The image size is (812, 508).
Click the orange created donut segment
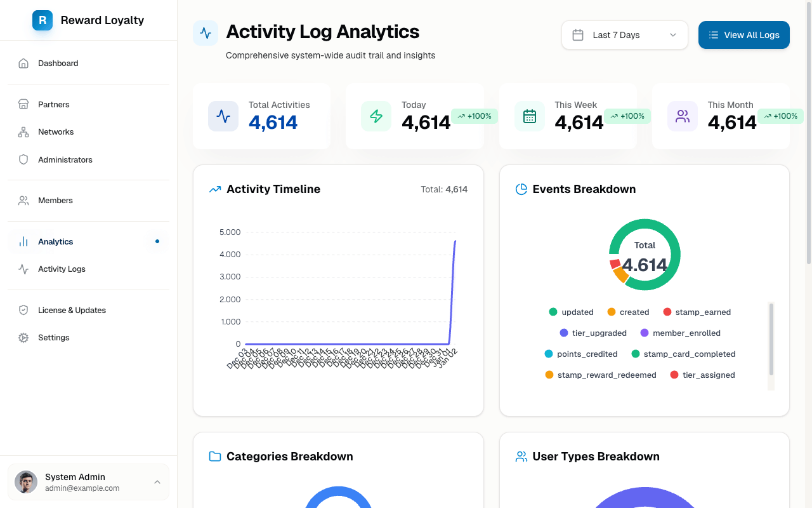pyautogui.click(x=620, y=274)
